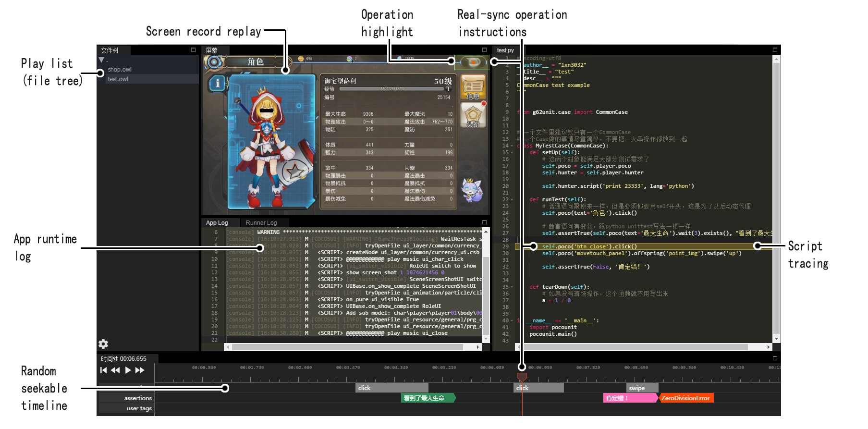Maximize the App Log panel
The width and height of the screenshot is (868, 429).
[484, 222]
